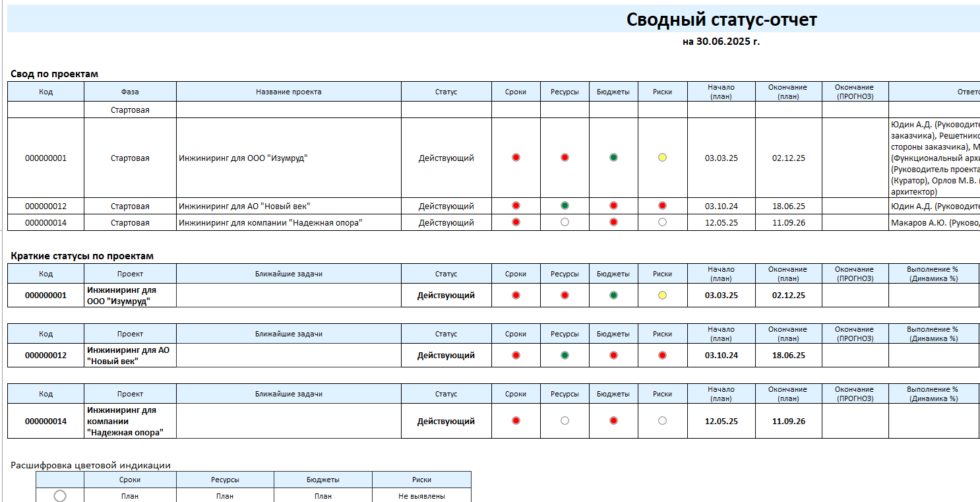980x502 pixels.
Task: Toggle the empty Ресурсы circle for Надежная опора
Action: (x=565, y=421)
